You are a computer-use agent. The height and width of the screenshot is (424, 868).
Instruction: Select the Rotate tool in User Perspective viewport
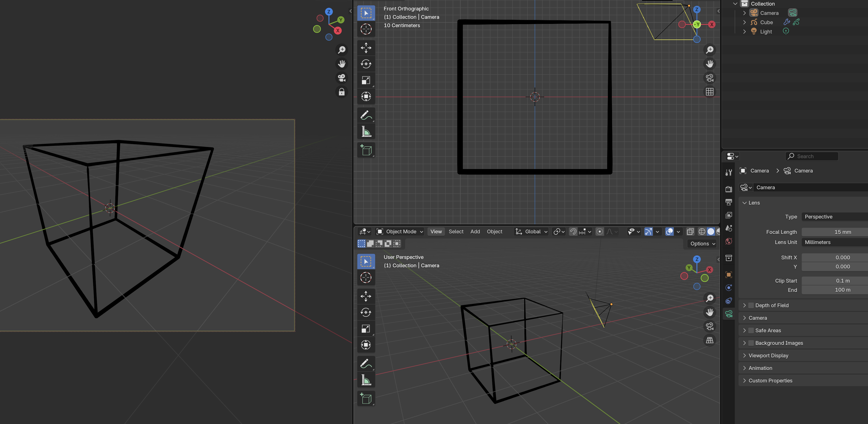(366, 312)
